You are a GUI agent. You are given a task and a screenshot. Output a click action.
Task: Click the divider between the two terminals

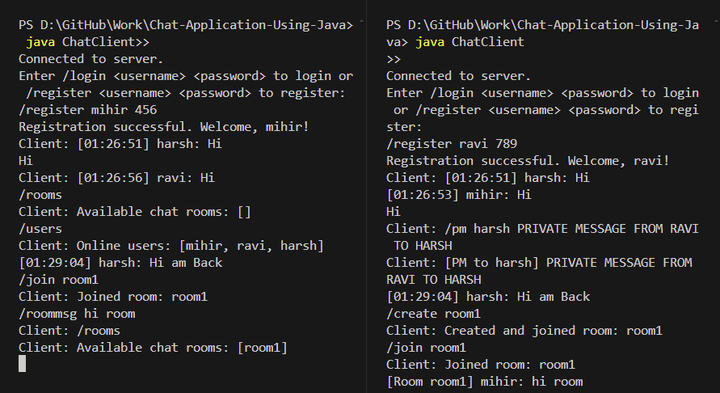pyautogui.click(x=367, y=196)
